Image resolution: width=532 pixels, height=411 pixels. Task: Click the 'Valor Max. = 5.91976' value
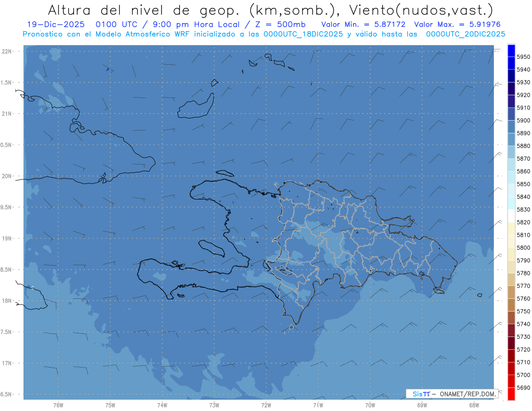(x=458, y=24)
